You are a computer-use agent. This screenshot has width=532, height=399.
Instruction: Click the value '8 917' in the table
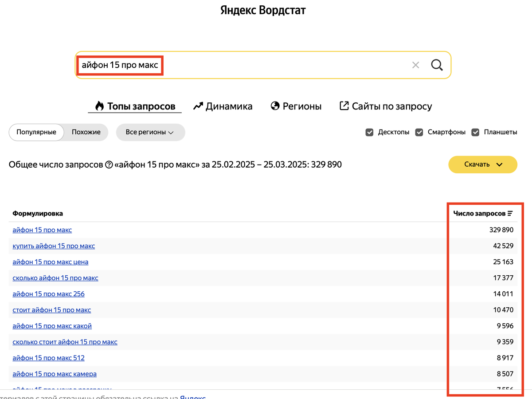505,358
